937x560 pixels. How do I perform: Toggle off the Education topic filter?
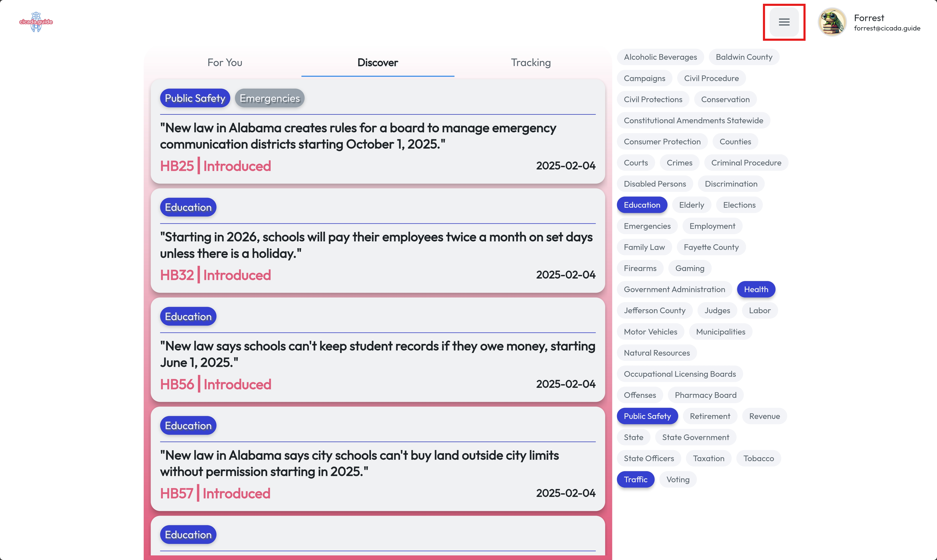pyautogui.click(x=642, y=205)
